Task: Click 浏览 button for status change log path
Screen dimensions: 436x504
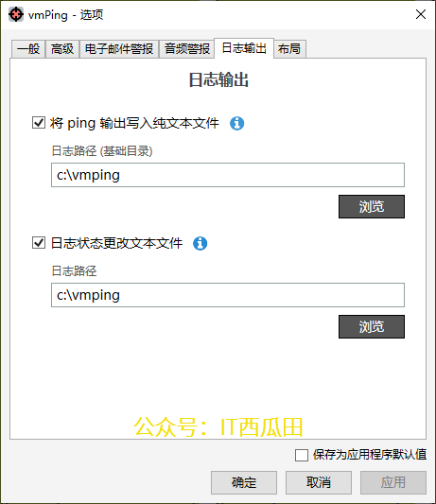Action: point(372,326)
